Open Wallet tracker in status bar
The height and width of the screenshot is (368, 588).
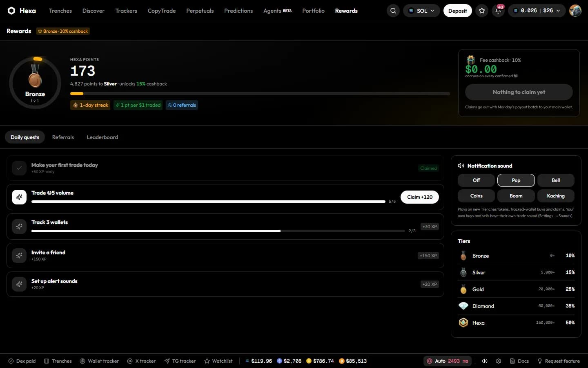click(x=99, y=361)
